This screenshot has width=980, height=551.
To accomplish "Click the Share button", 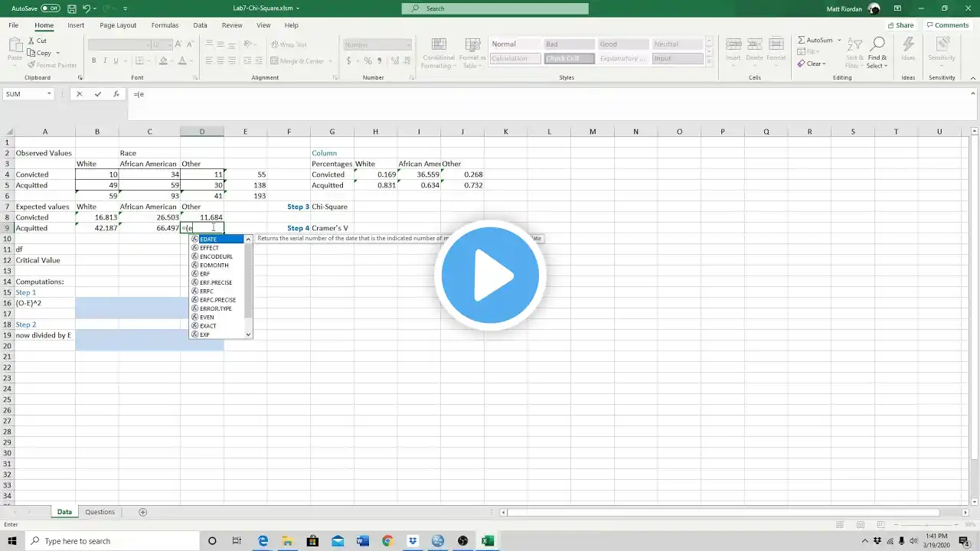I will (x=900, y=25).
